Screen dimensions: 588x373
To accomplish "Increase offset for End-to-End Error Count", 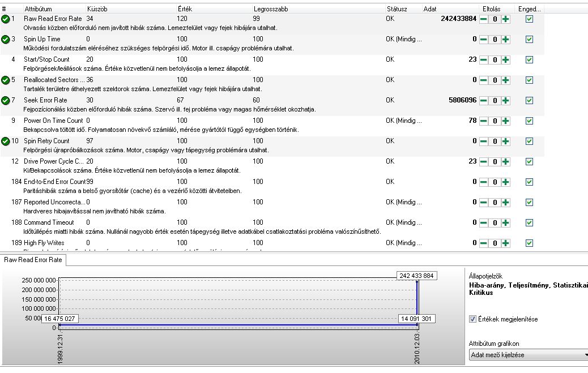I will click(505, 182).
